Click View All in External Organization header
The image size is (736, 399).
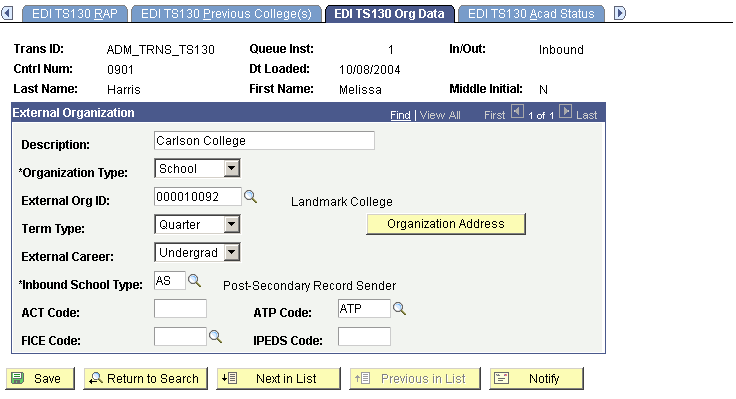(440, 115)
